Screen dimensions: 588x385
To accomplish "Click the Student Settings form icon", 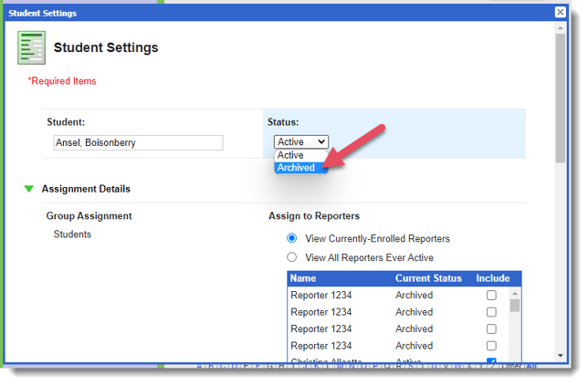I will pos(31,48).
